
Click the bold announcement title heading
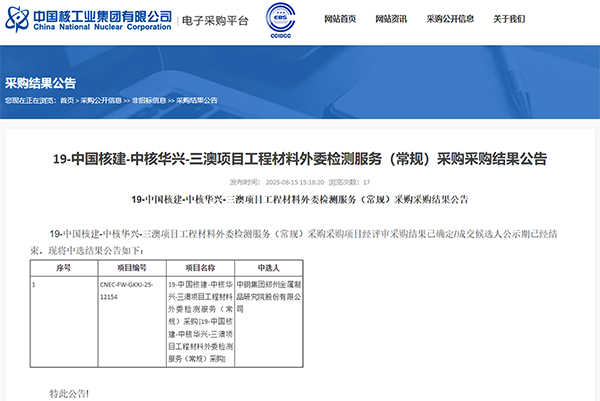299,159
